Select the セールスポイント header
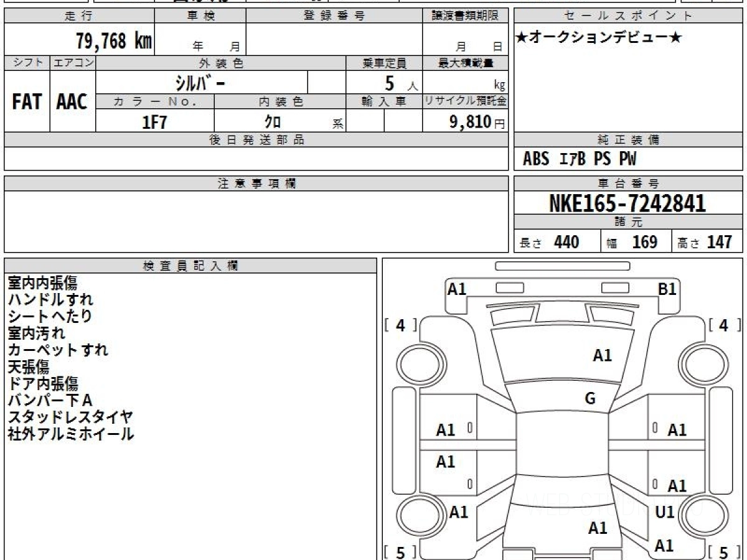This screenshot has width=747, height=560. [628, 16]
